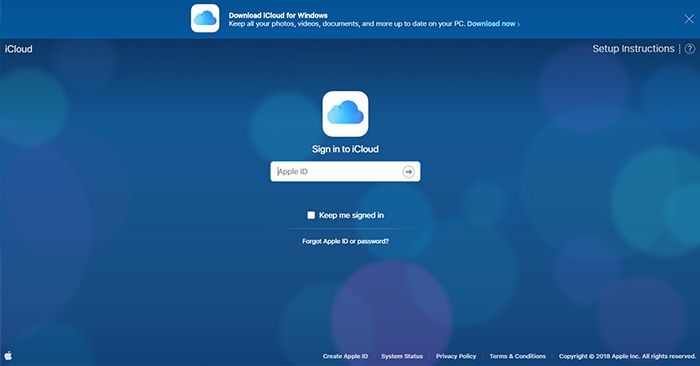
Task: Open the System Status link
Action: [402, 356]
